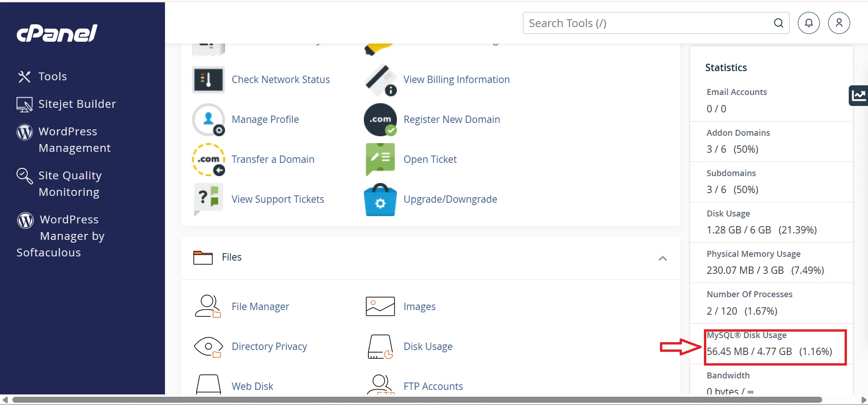This screenshot has height=405, width=868.
Task: Open the Transfer a Domain link
Action: click(x=273, y=160)
